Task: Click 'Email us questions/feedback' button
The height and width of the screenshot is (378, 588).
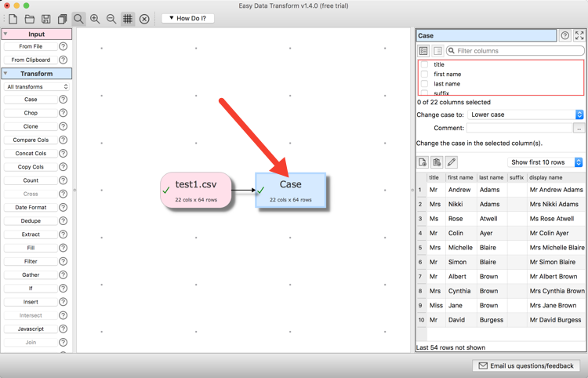Action: coord(526,365)
